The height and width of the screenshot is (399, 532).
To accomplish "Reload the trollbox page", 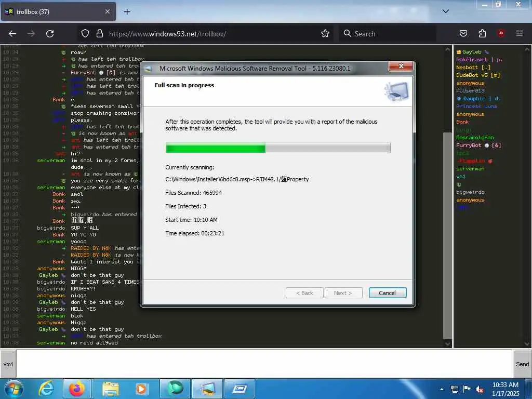I will coord(50,34).
